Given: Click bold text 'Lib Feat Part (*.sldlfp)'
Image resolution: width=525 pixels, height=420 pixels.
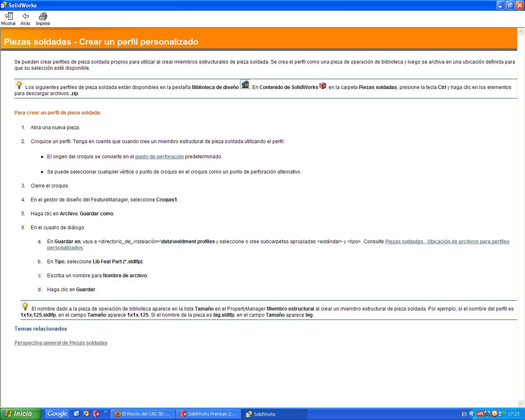Looking at the screenshot, I should point(118,262).
